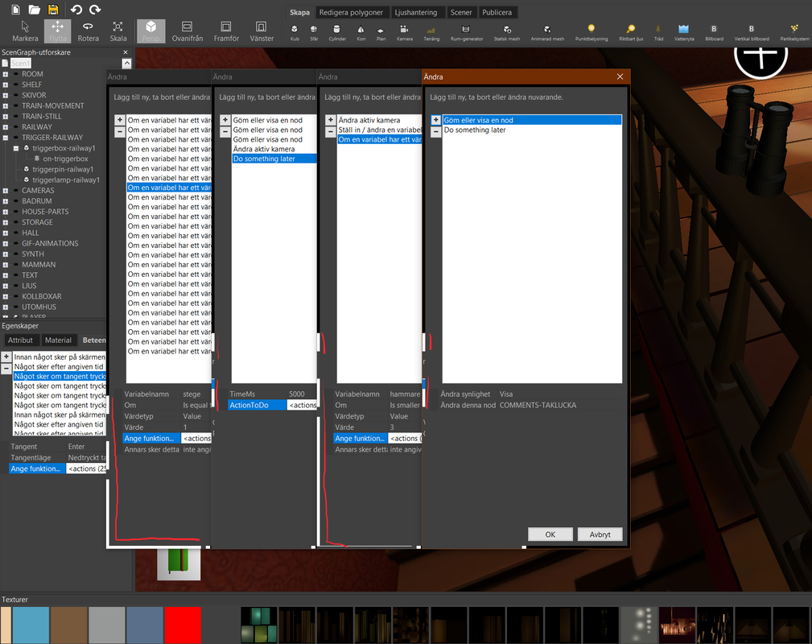Viewport: 812px width, 644px height.
Task: Pick the Skala scale tool
Action: click(x=118, y=31)
